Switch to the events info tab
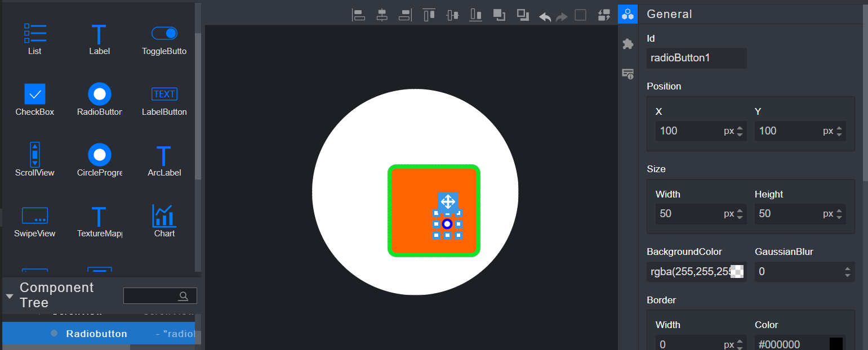Image resolution: width=868 pixels, height=350 pixels. point(627,74)
